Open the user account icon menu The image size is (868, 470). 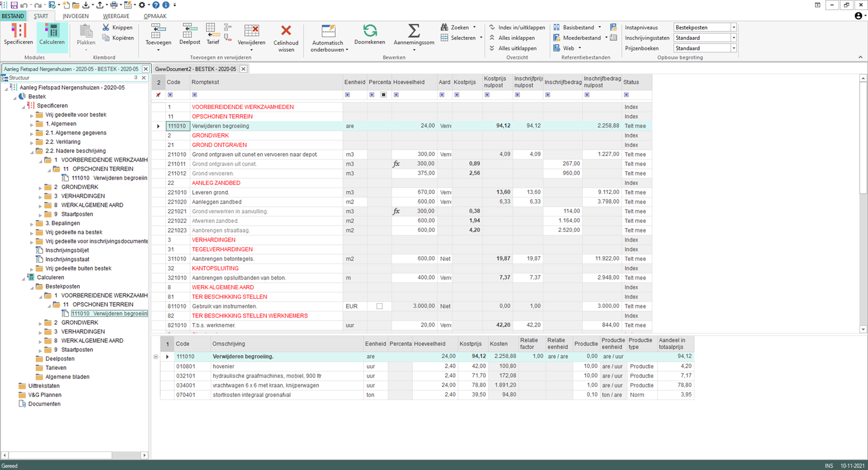[x=859, y=16]
